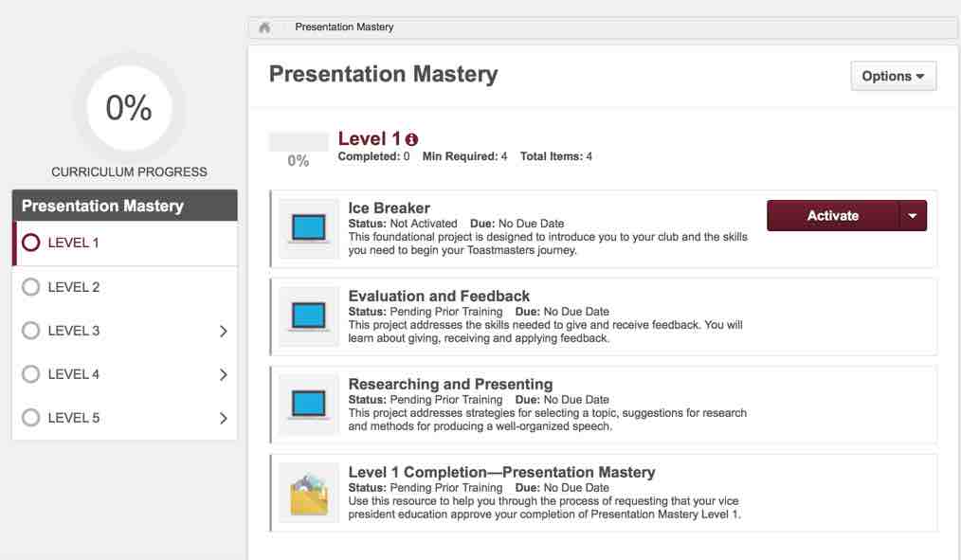This screenshot has height=560, width=961.
Task: Select LEVEL 4 in the sidebar
Action: coord(74,374)
